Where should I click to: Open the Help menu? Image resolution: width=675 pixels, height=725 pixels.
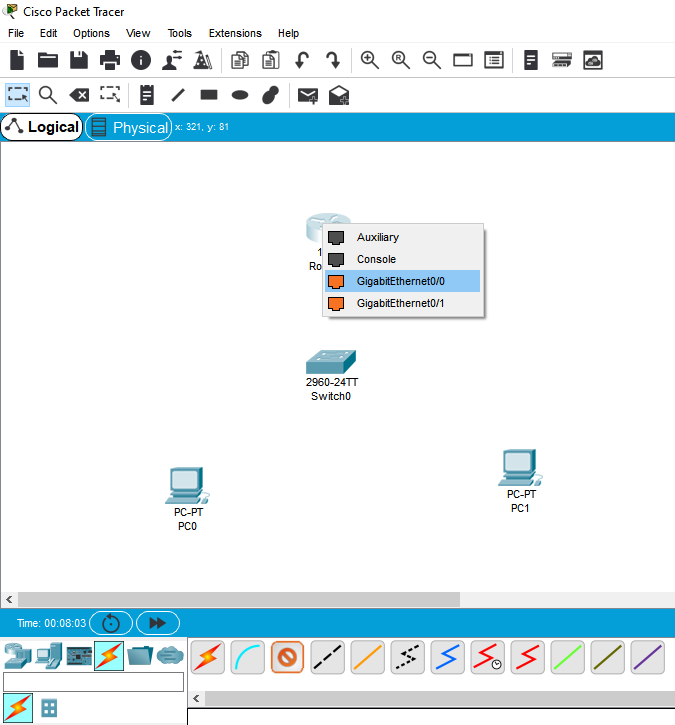point(288,33)
